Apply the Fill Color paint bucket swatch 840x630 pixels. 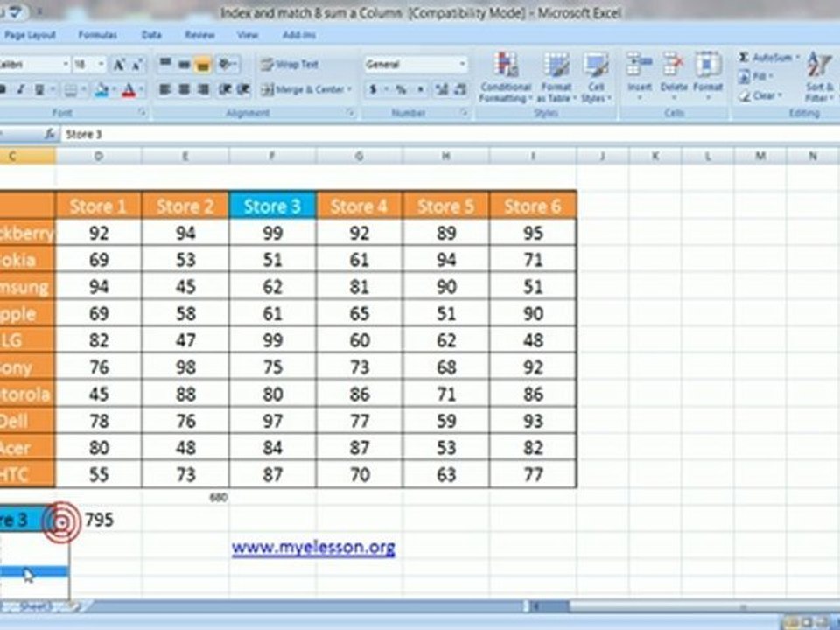tap(101, 90)
